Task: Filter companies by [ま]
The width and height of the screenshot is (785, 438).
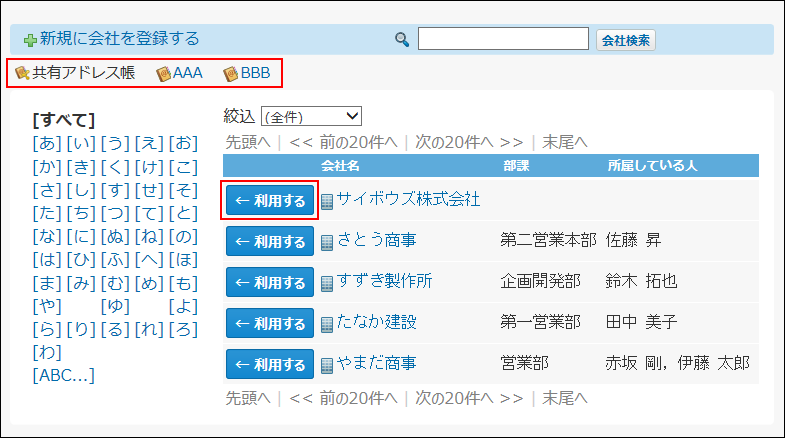Action: 47,284
